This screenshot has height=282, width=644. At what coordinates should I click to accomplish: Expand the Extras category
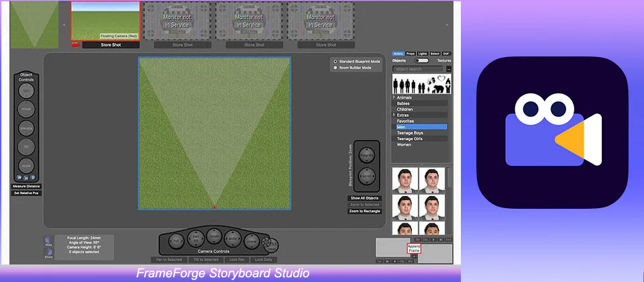394,115
